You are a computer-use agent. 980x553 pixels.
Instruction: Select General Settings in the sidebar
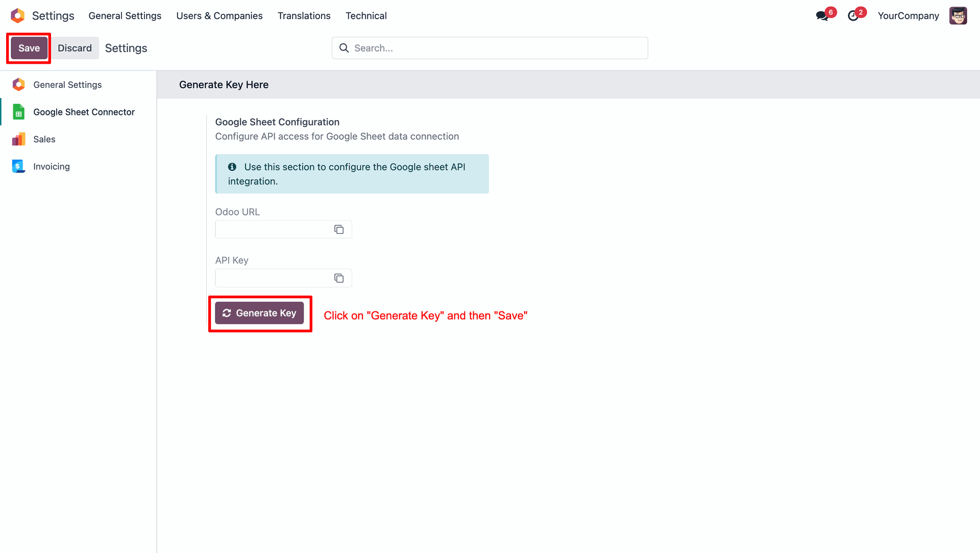click(67, 85)
